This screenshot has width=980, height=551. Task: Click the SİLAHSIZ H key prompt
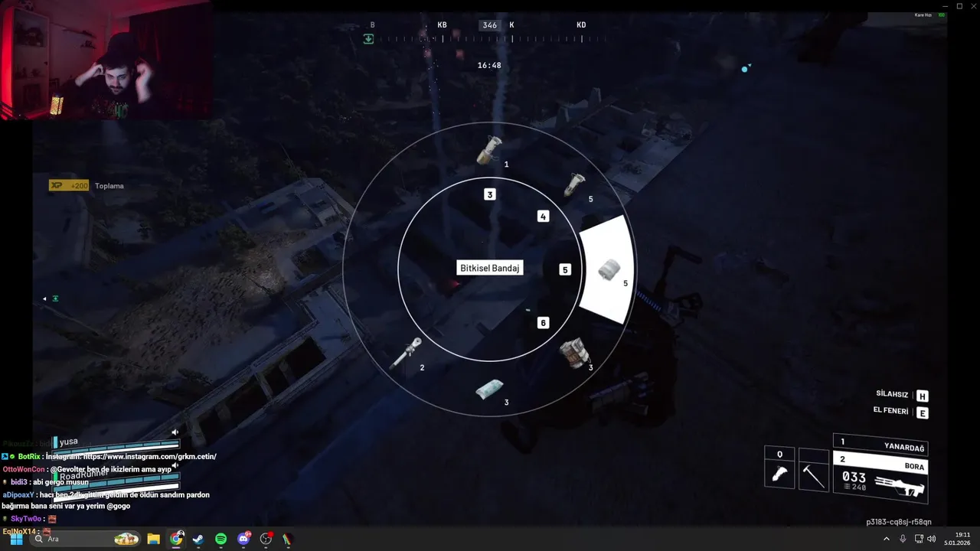click(x=902, y=395)
